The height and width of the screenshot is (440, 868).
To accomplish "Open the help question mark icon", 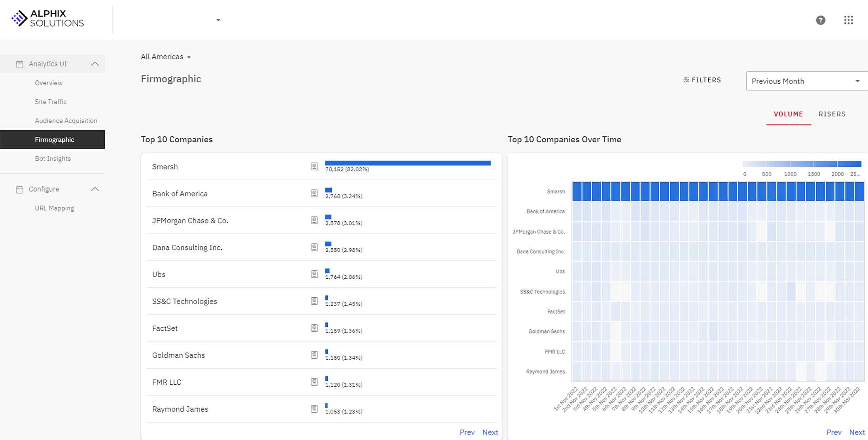I will coord(821,20).
